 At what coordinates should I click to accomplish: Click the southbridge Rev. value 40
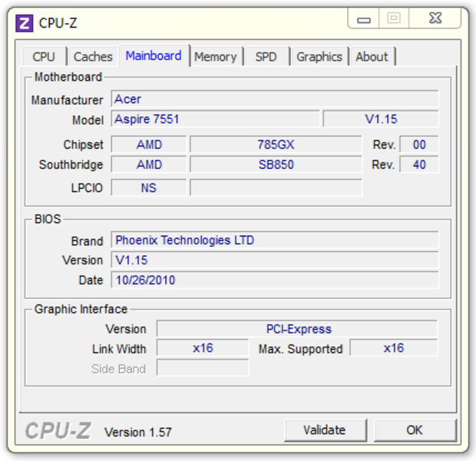419,164
